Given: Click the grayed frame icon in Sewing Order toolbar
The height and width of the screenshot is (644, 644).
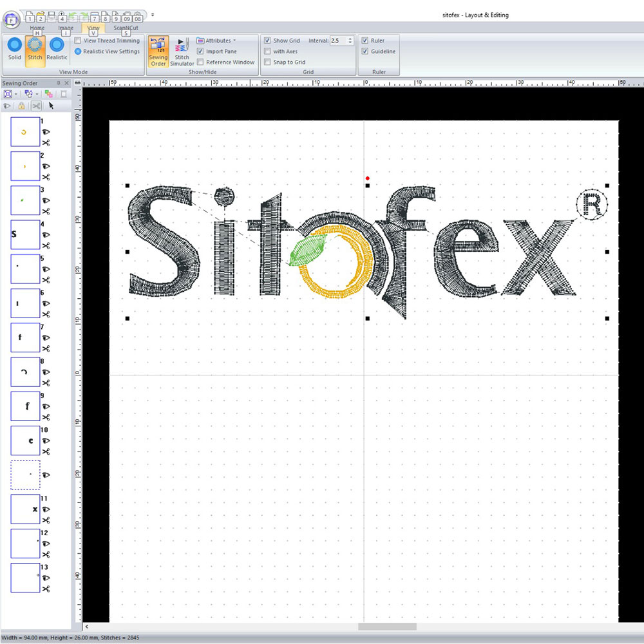Looking at the screenshot, I should click(x=63, y=94).
